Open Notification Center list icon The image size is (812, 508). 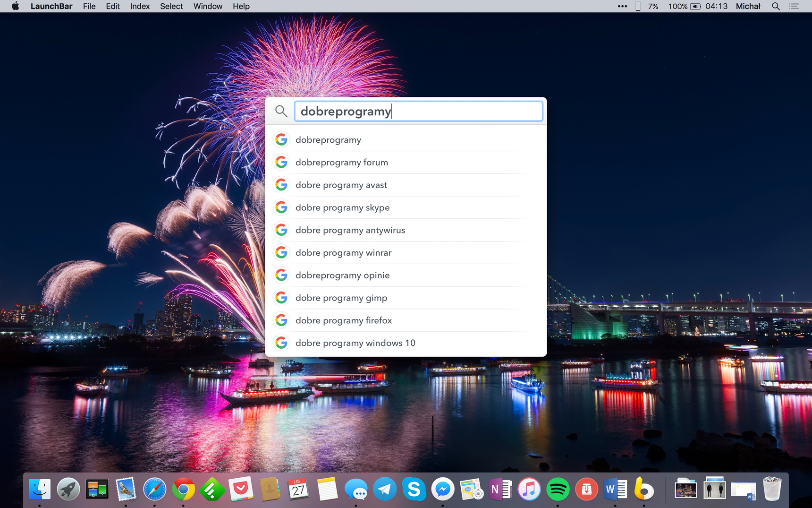pos(794,6)
